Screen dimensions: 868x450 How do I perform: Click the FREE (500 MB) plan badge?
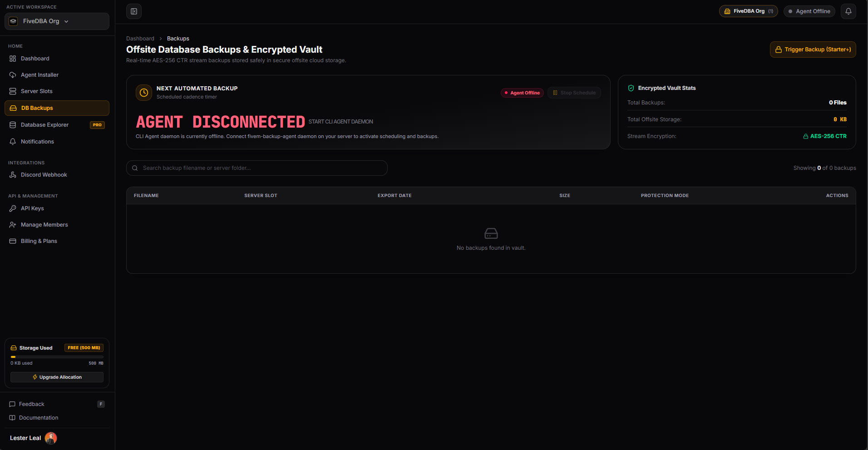(x=84, y=348)
